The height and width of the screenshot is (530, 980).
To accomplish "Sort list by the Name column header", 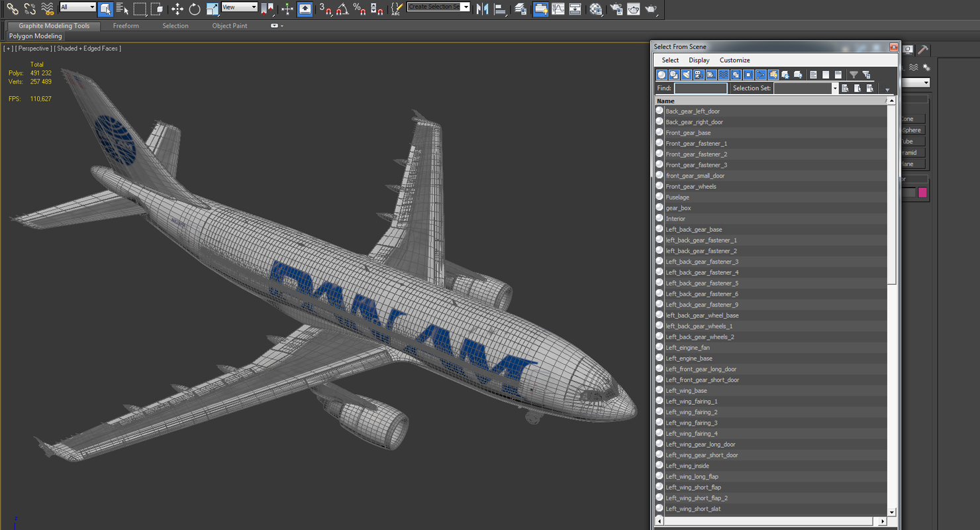I will point(770,101).
